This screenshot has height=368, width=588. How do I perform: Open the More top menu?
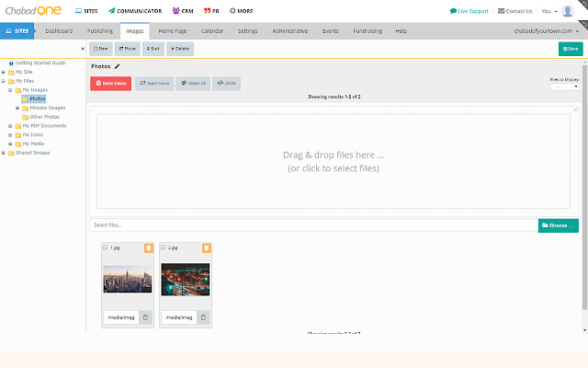(241, 11)
